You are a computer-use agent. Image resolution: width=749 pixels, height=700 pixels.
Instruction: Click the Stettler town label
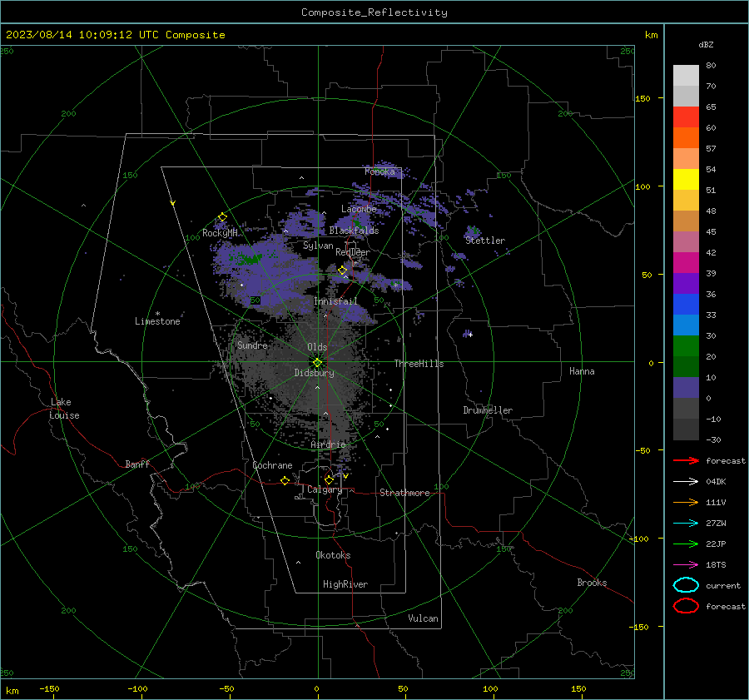[x=485, y=241]
